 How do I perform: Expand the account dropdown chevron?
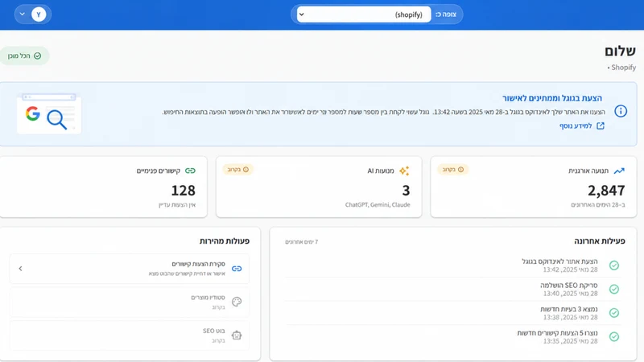click(x=23, y=14)
